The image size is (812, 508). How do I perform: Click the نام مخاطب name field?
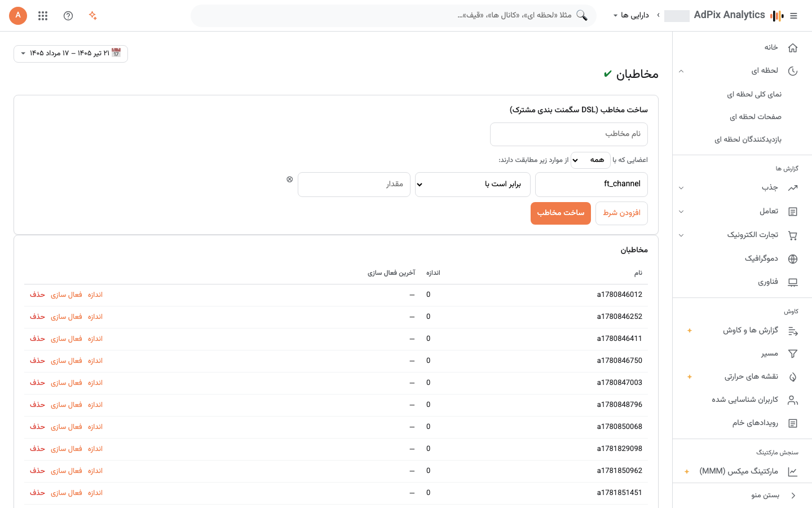[569, 134]
